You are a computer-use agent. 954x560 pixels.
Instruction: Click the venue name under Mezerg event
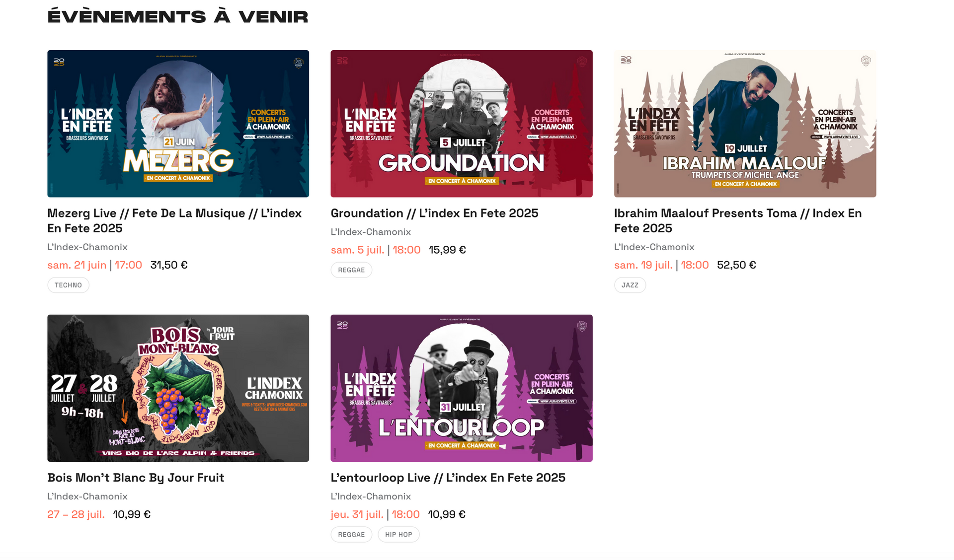click(x=87, y=247)
